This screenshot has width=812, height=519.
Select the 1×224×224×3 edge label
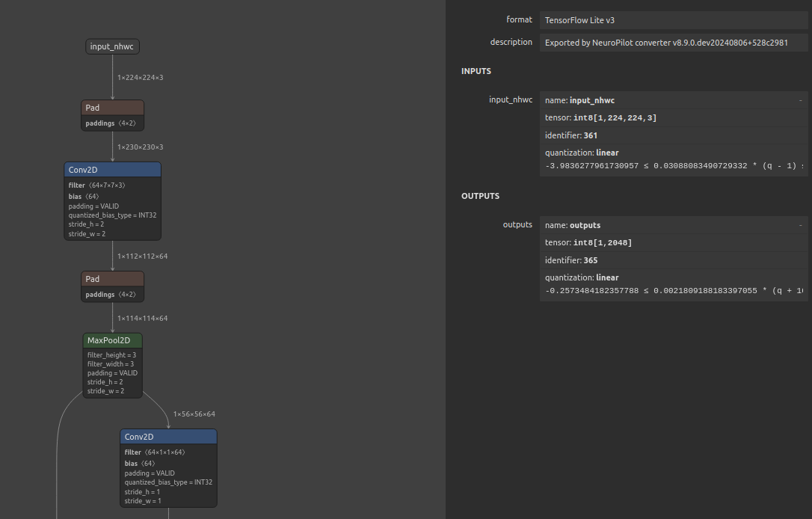pyautogui.click(x=140, y=77)
